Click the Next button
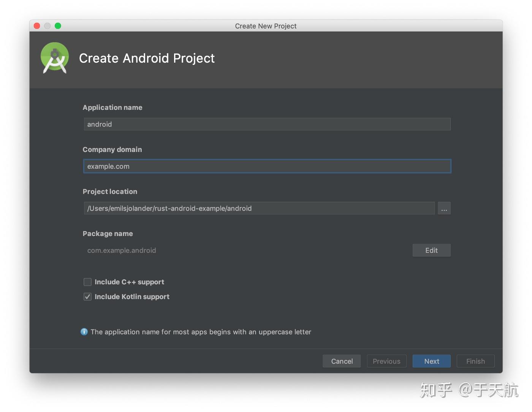532x412 pixels. pyautogui.click(x=431, y=361)
